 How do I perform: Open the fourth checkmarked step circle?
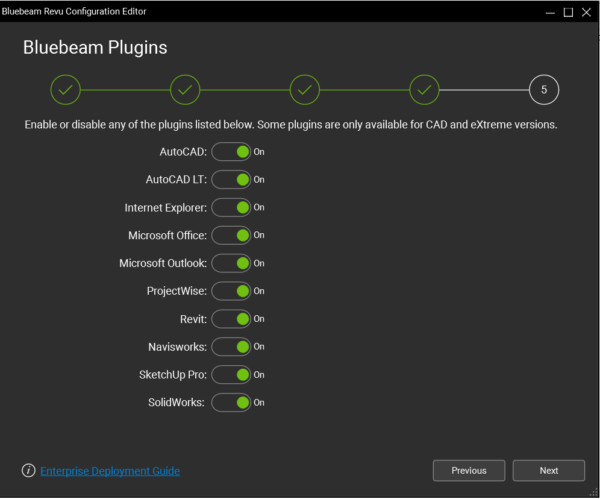[424, 90]
